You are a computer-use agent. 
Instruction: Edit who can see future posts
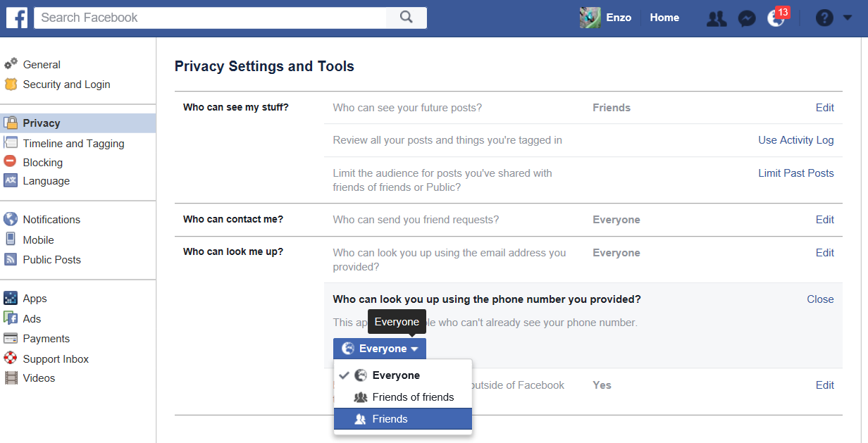(x=824, y=108)
